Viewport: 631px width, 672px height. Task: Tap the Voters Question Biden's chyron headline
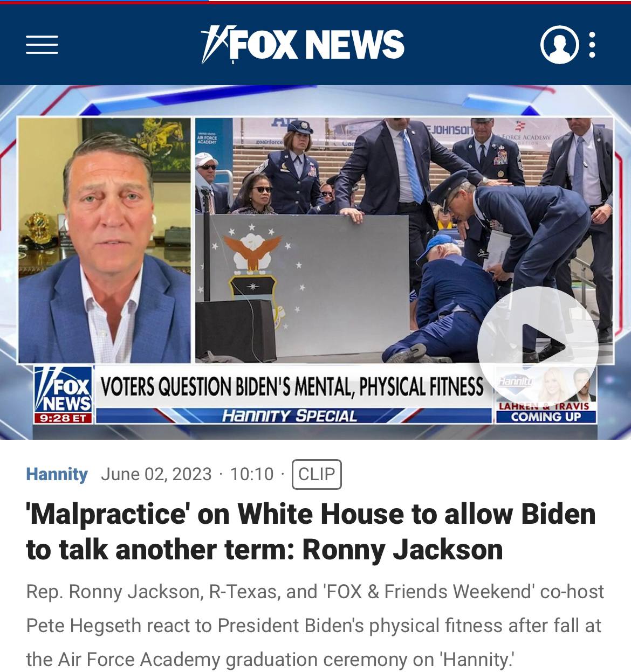pyautogui.click(x=292, y=387)
